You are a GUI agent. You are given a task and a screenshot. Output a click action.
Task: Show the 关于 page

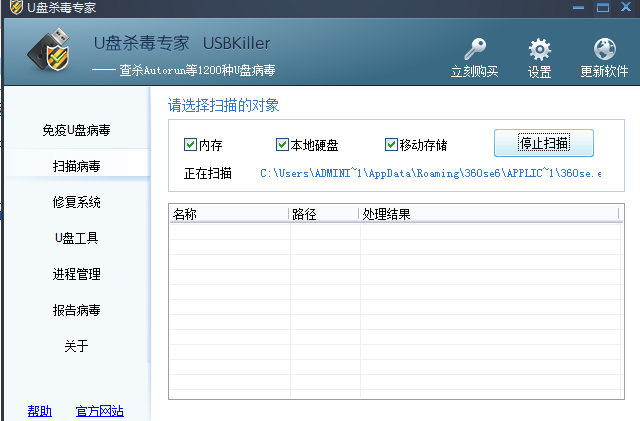tap(76, 346)
